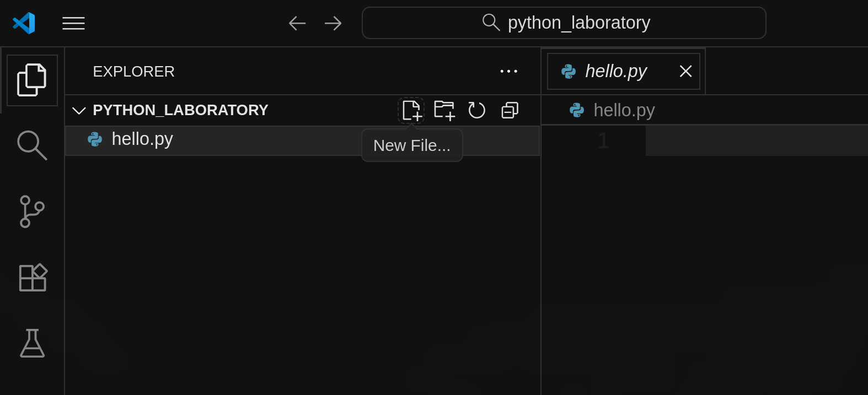This screenshot has height=395, width=868.
Task: Collapse all folders in Explorer
Action: point(510,110)
